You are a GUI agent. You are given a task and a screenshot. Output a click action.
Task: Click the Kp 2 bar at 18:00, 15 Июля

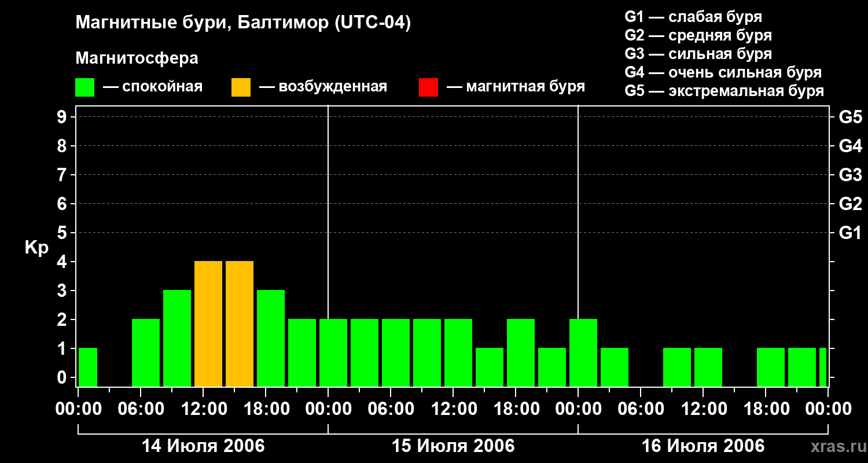pos(521,353)
